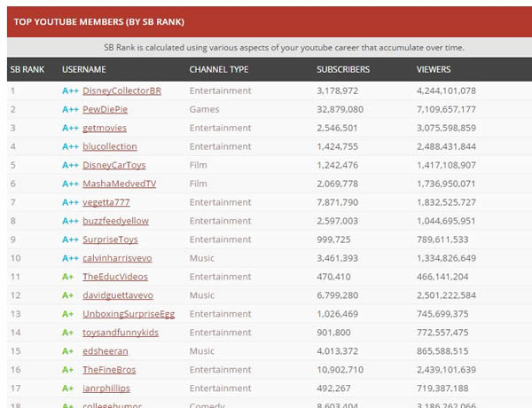532x408 pixels.
Task: Open buzzfeedyellow channel link
Action: tap(115, 222)
